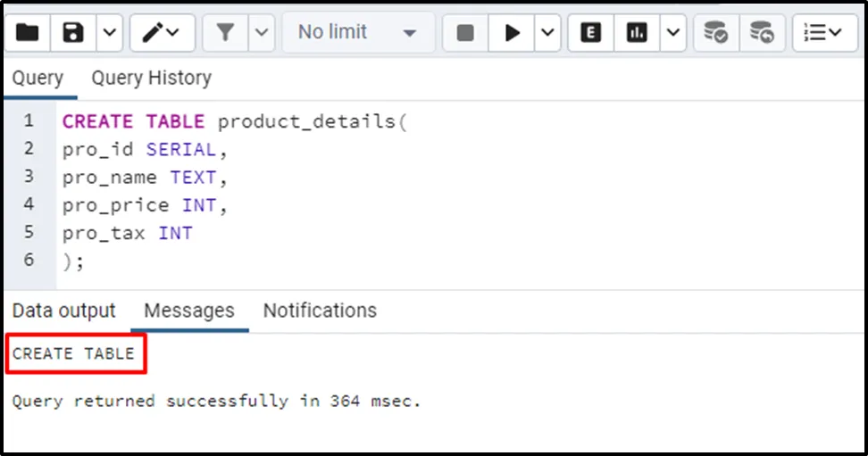The height and width of the screenshot is (456, 868).
Task: Commit the transaction via database check icon
Action: click(715, 33)
